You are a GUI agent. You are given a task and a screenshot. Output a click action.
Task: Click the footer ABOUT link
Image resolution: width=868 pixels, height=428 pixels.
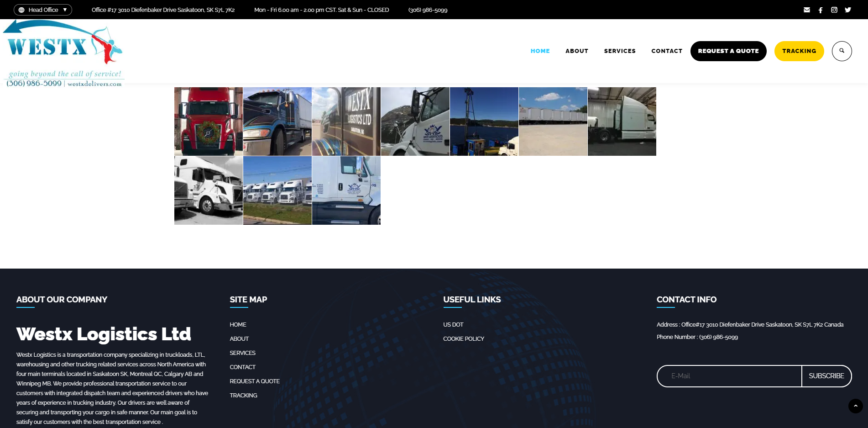tap(239, 339)
